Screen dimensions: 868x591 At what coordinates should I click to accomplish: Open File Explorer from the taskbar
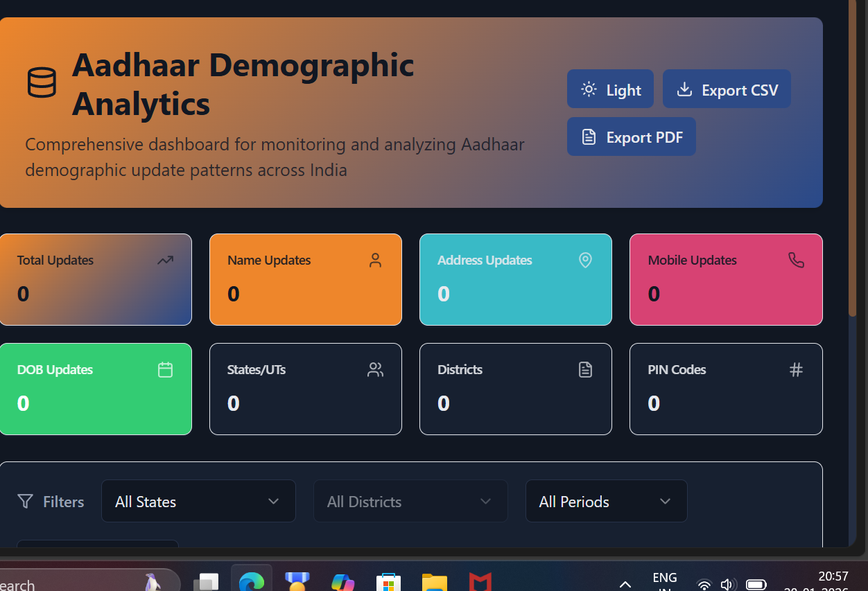point(435,582)
